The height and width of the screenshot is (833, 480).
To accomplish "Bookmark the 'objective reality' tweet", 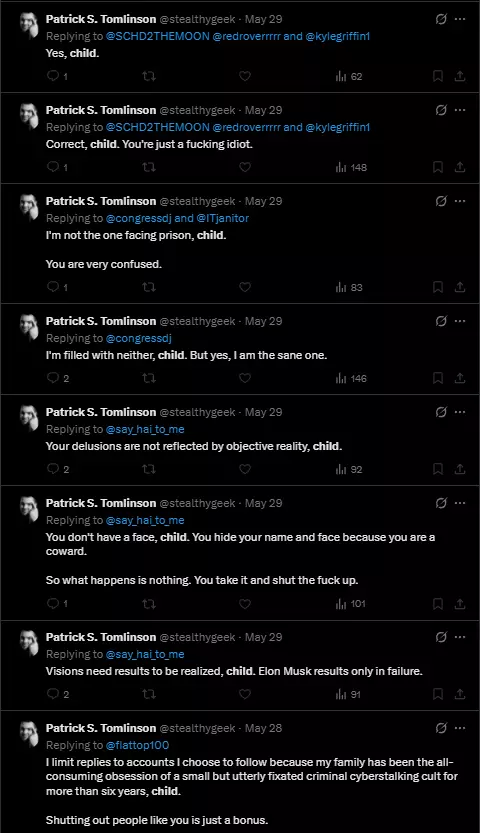I will tap(438, 469).
